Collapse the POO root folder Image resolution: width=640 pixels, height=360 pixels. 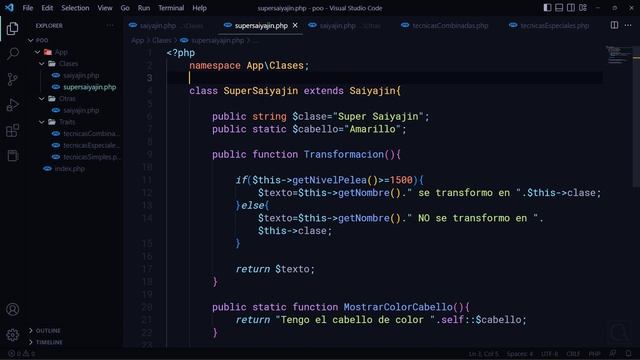point(31,40)
